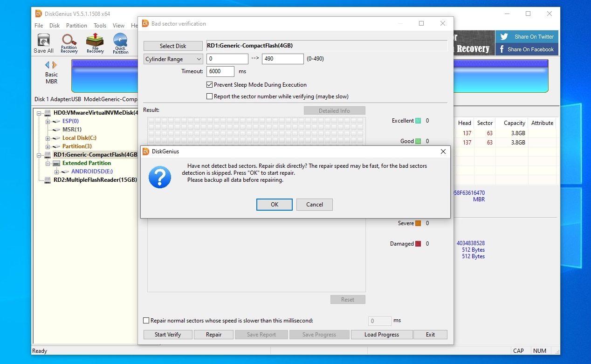Go to the next disk with the right arrow

[x=55, y=65]
